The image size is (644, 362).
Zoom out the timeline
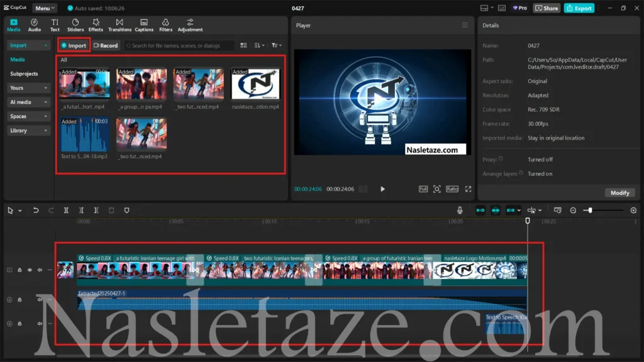pyautogui.click(x=573, y=211)
